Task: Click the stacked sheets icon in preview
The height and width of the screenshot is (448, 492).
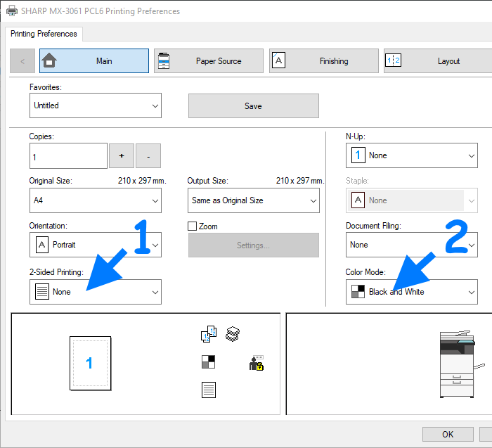Action: click(x=233, y=334)
